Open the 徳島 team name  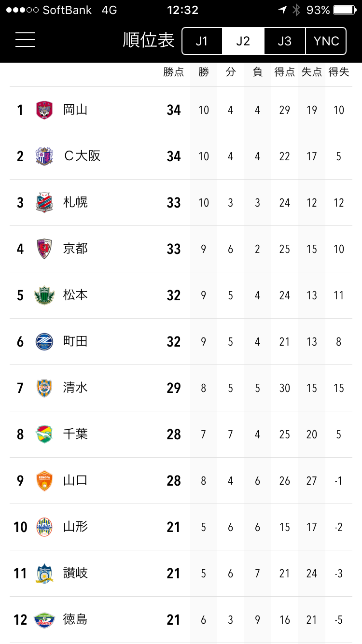[x=75, y=619]
